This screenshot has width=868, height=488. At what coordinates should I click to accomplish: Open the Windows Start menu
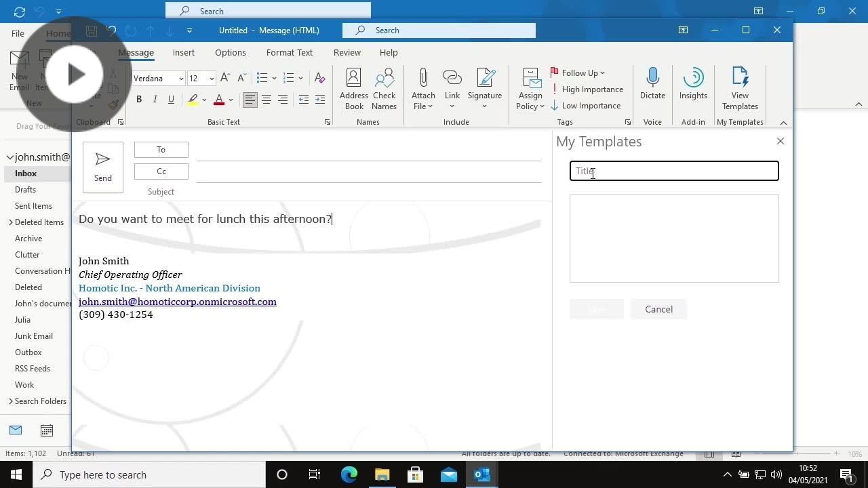(16, 474)
